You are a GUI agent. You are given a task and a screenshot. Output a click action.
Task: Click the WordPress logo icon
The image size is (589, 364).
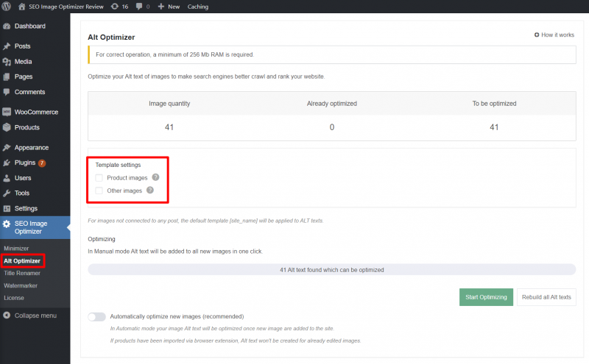7,7
